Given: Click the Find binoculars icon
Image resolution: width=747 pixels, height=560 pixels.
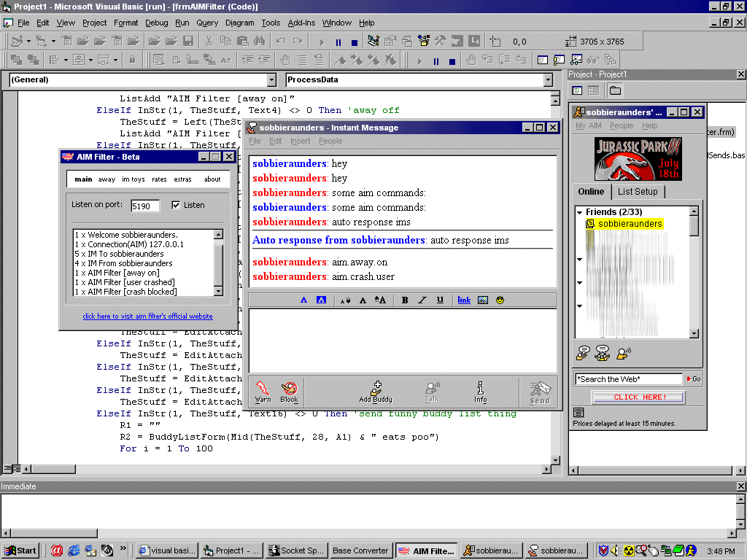Looking at the screenshot, I should click(259, 42).
